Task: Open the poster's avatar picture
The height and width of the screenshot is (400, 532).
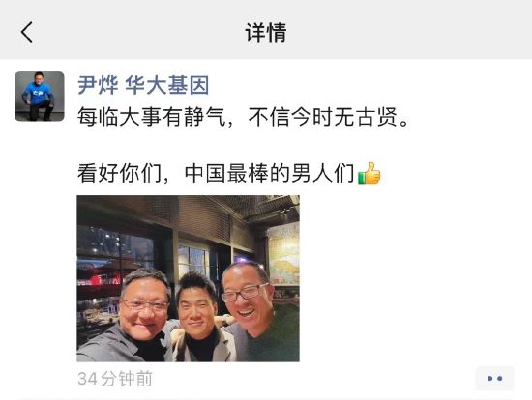Action: (40, 97)
